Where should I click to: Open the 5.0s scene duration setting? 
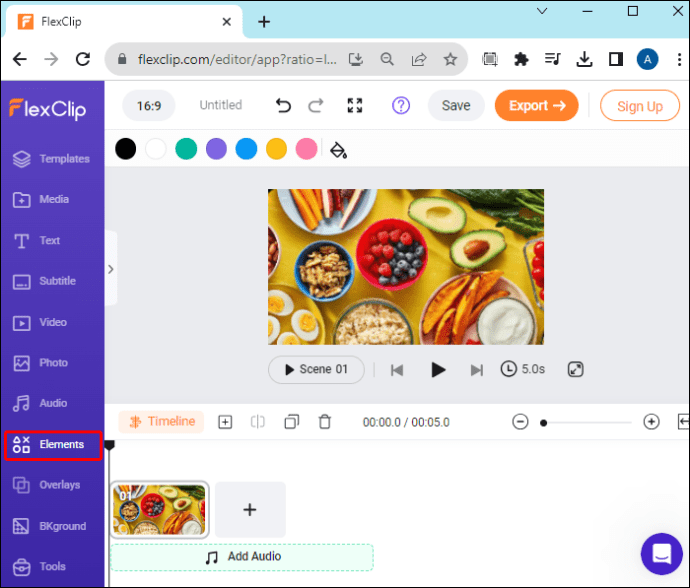(523, 369)
